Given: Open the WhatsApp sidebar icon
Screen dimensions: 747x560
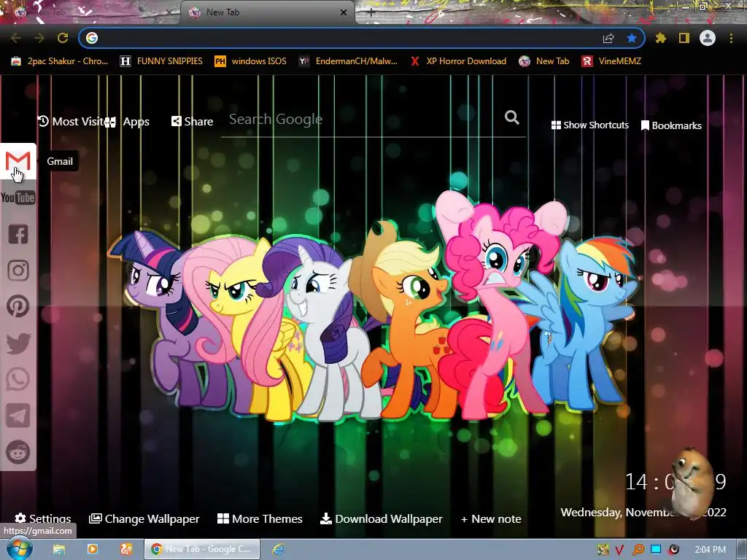Looking at the screenshot, I should [x=18, y=379].
